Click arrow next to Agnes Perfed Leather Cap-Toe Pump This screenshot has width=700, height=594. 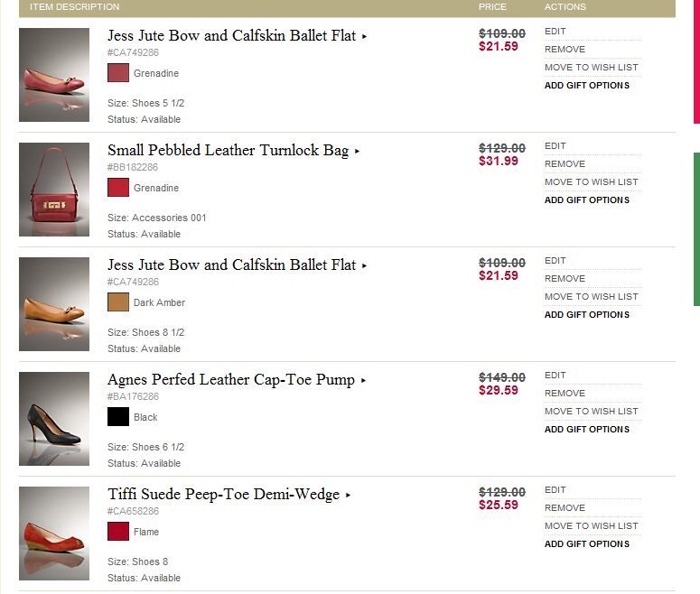[x=364, y=381]
